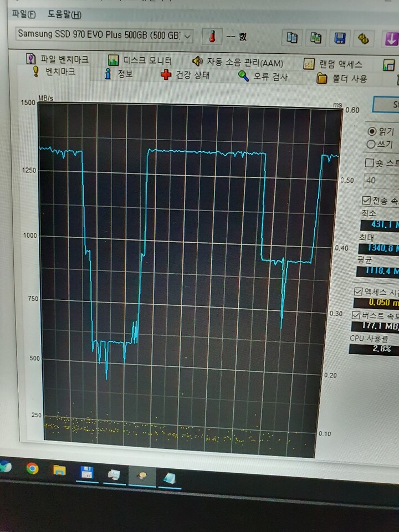Switch to the 자동 소음 관리(AAM) tab
Image resolution: width=399 pixels, height=532 pixels.
pos(237,62)
